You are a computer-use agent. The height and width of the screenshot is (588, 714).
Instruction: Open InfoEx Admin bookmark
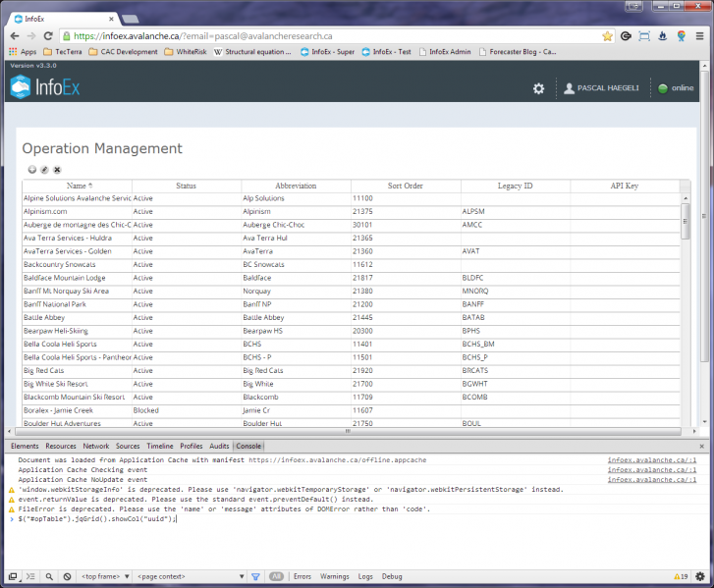(445, 52)
